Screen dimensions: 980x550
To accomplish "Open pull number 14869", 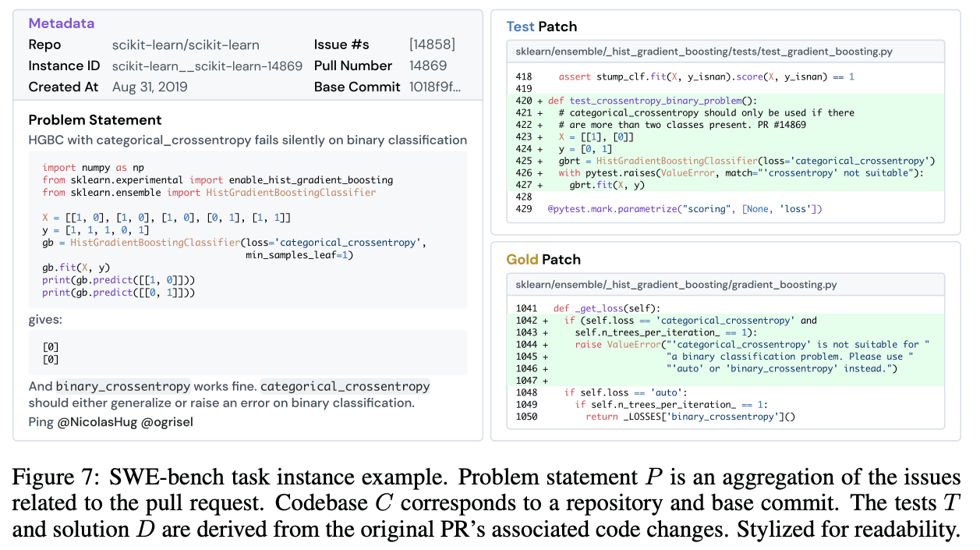I will (x=428, y=66).
